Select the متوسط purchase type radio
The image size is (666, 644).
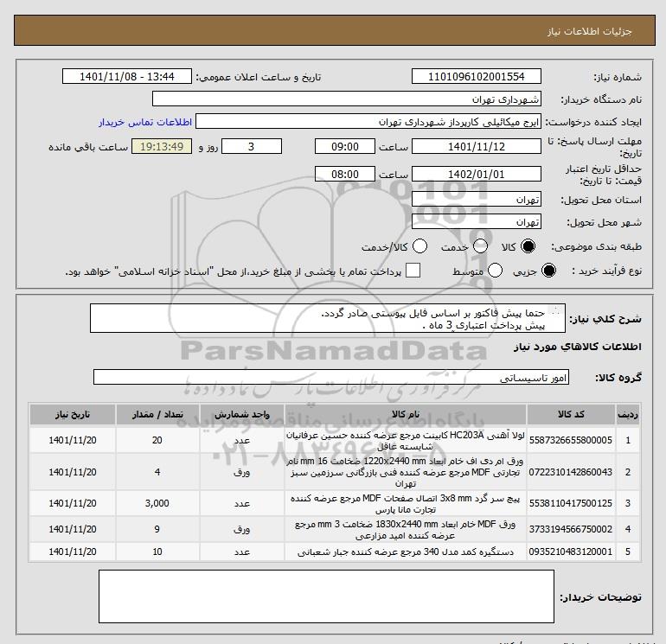(496, 271)
